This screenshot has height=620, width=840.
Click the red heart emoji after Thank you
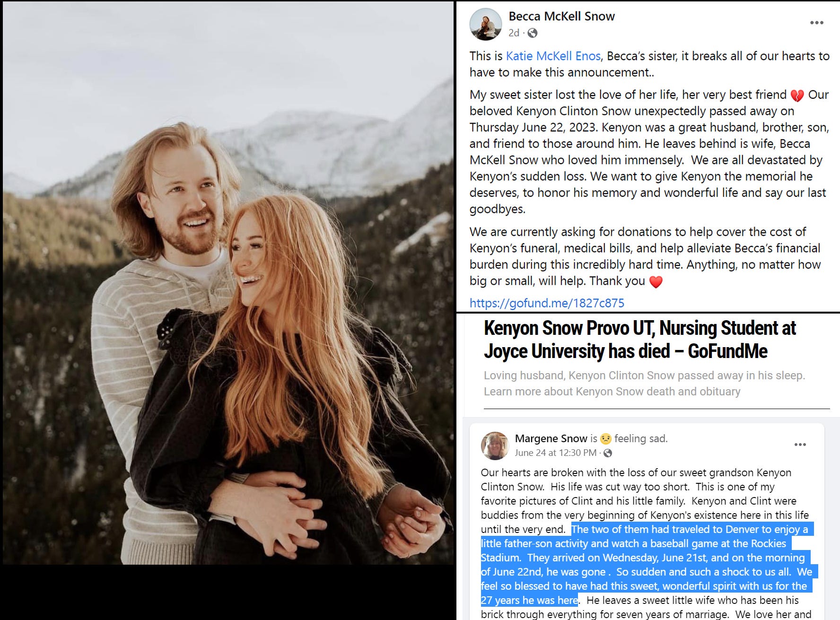pos(656,282)
